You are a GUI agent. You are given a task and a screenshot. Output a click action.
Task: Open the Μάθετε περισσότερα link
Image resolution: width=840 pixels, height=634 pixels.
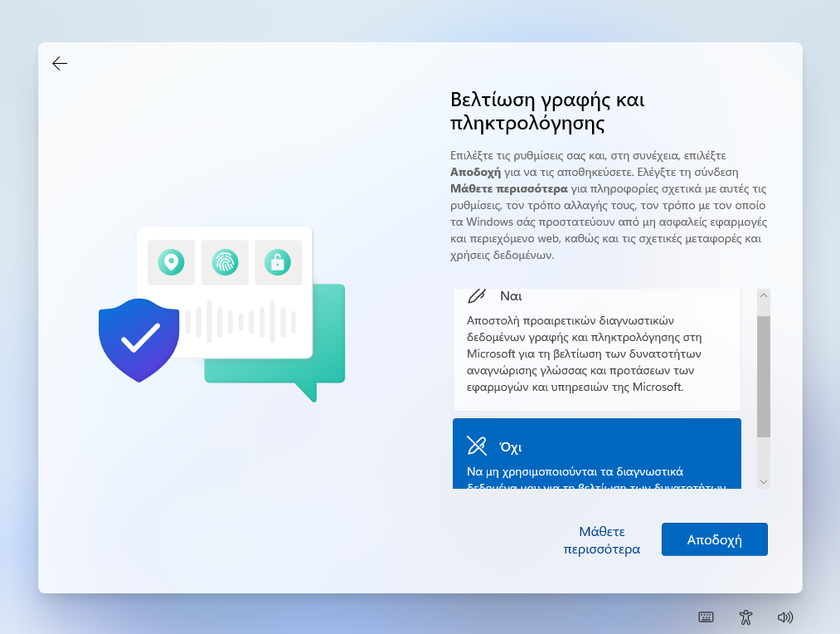[601, 539]
